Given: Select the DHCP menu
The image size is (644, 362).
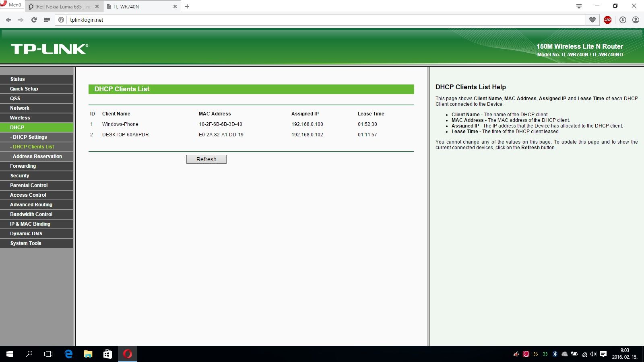Looking at the screenshot, I should point(37,128).
